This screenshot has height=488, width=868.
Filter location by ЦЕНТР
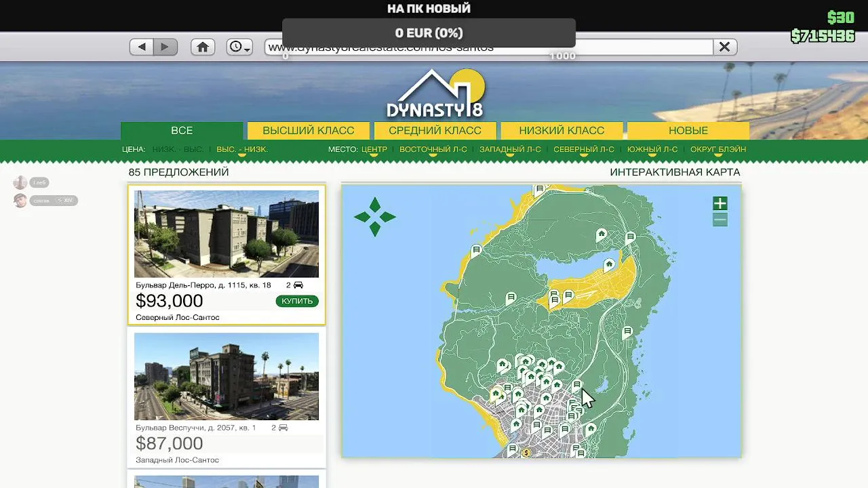click(374, 149)
